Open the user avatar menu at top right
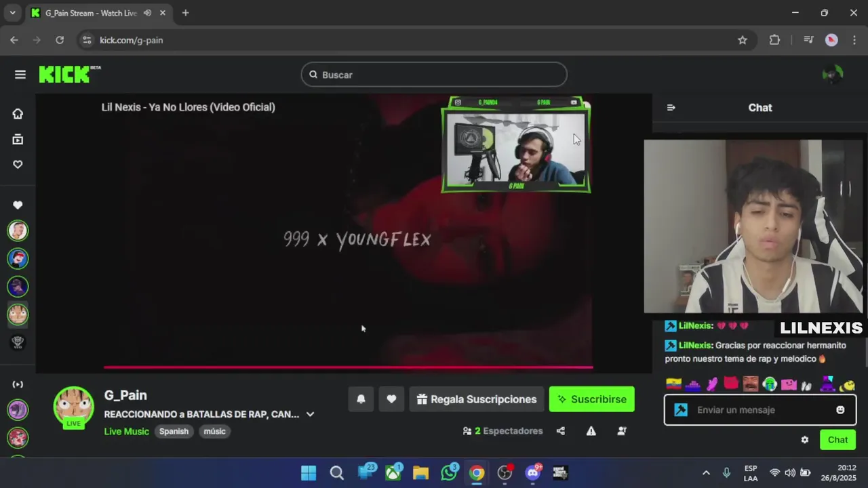Screen dimensions: 868x488 (x=832, y=75)
